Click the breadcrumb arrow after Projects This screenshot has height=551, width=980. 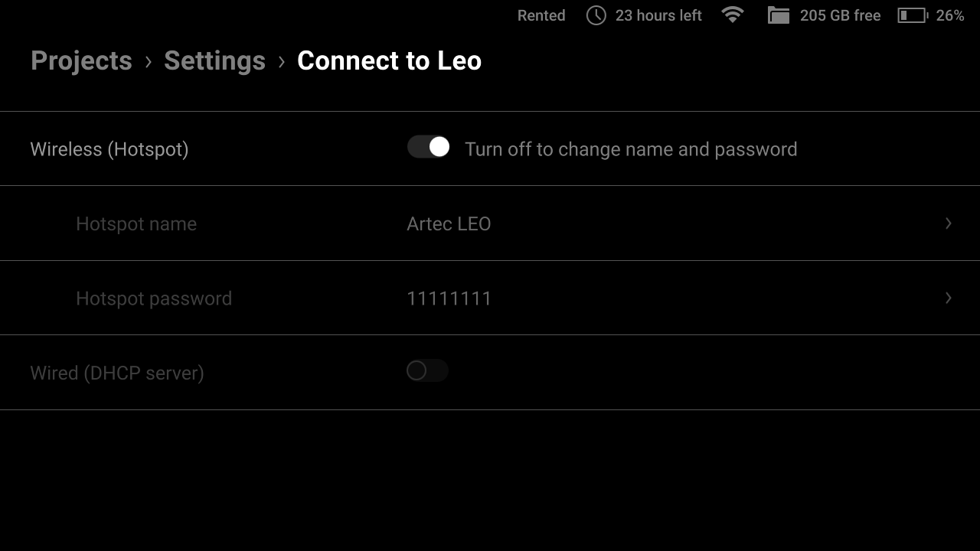point(149,61)
